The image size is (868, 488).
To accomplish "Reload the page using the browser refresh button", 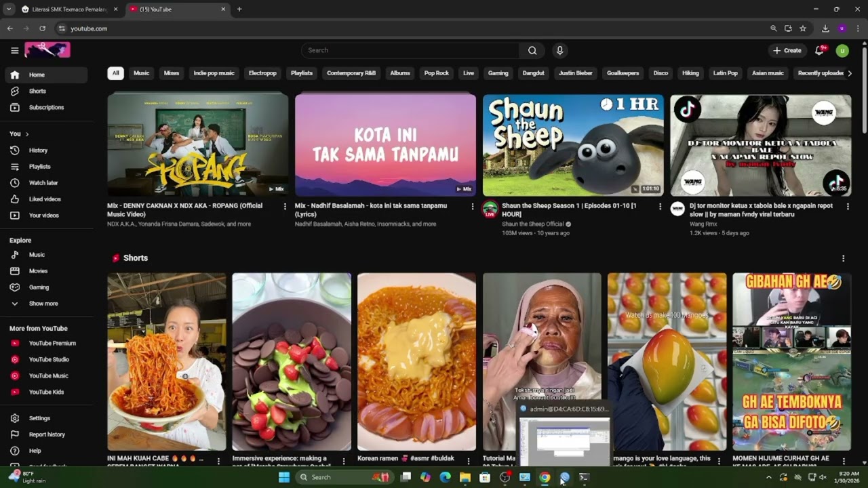I will (x=42, y=28).
